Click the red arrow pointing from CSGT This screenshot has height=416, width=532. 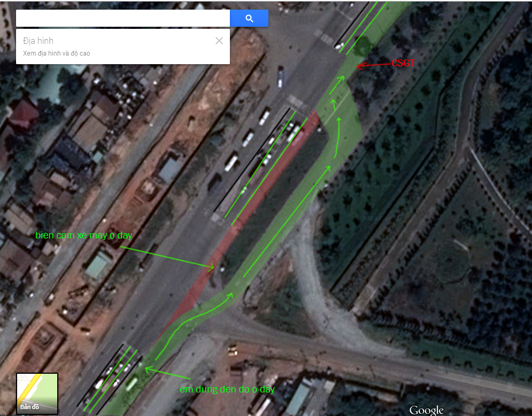pyautogui.click(x=374, y=65)
